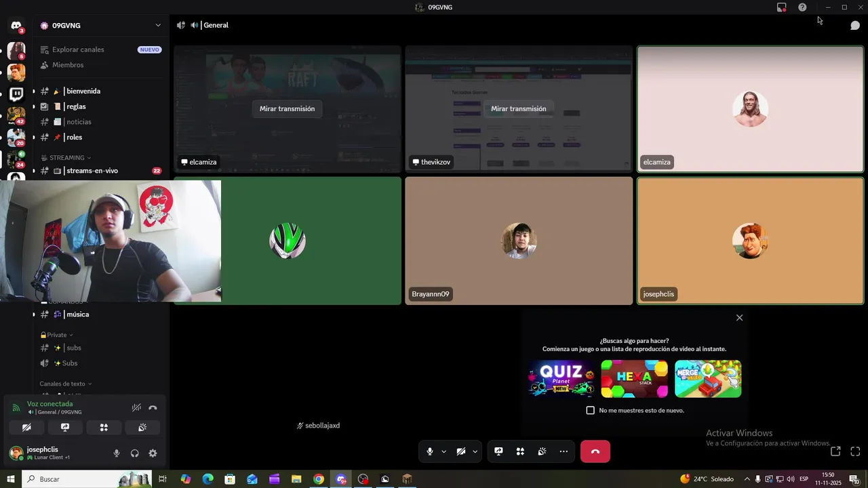Open the roles channel

point(100,137)
